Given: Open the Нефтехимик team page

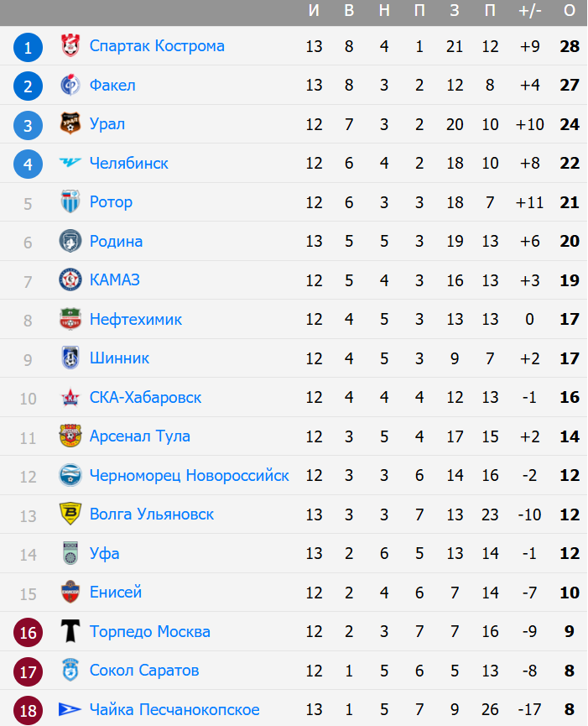Looking at the screenshot, I should click(135, 319).
